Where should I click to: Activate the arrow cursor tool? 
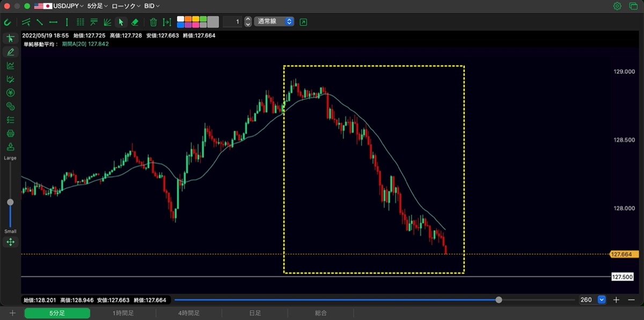tap(121, 22)
